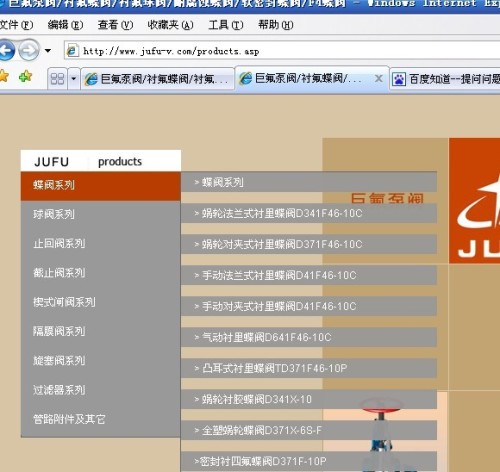
Task: Open the recent pages dropdown arrow
Action: click(48, 51)
